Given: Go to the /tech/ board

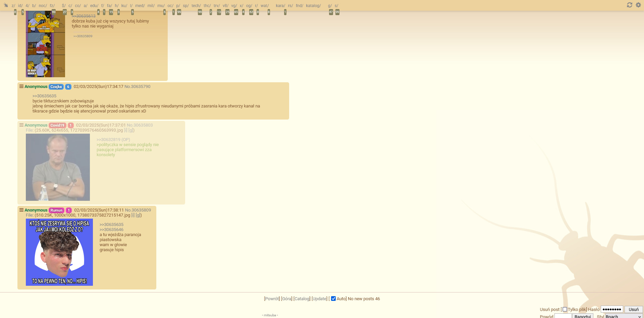Looking at the screenshot, I should tap(196, 6).
